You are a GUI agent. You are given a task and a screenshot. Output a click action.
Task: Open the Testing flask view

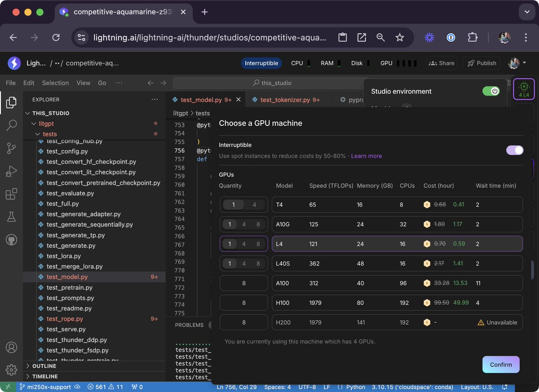(11, 217)
